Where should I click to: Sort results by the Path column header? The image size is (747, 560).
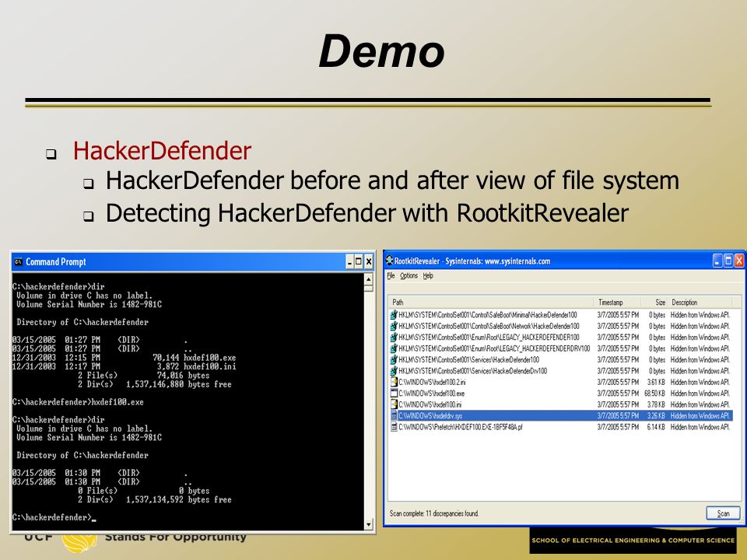[x=491, y=303]
